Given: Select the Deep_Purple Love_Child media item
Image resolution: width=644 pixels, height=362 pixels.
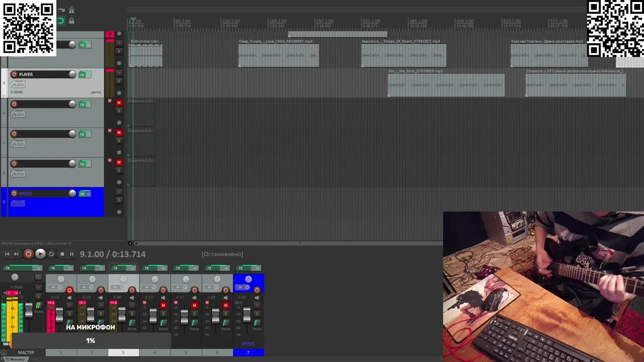Looking at the screenshot, I should [279, 55].
